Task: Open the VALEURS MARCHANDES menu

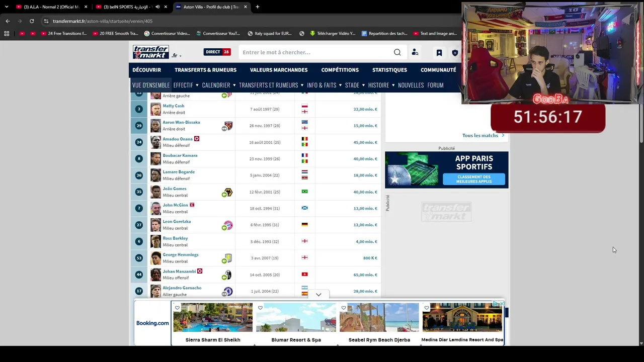Action: tap(279, 70)
